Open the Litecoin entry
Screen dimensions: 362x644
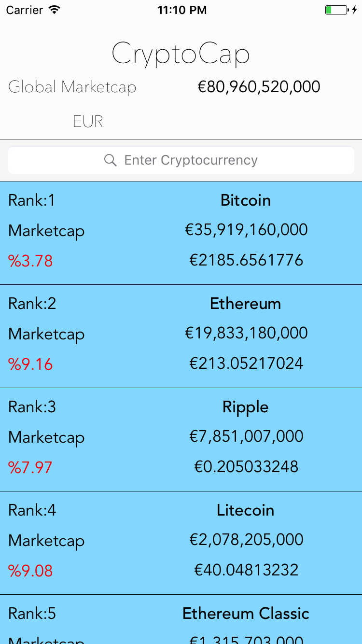pyautogui.click(x=246, y=510)
